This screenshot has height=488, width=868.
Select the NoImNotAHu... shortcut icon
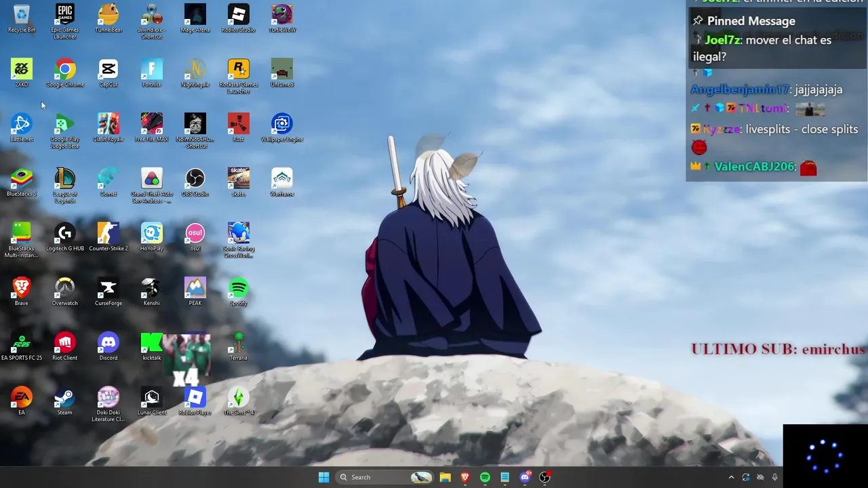click(195, 131)
